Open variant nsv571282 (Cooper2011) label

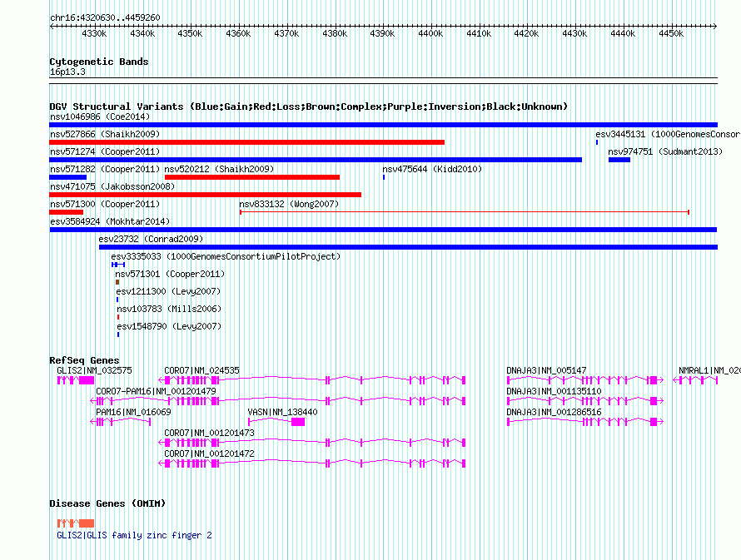pyautogui.click(x=105, y=169)
